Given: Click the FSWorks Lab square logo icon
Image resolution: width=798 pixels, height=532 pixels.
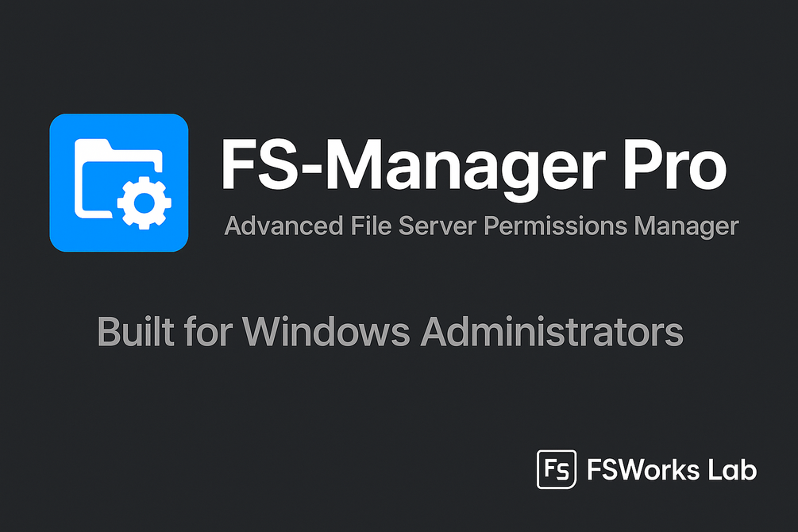Looking at the screenshot, I should [556, 469].
